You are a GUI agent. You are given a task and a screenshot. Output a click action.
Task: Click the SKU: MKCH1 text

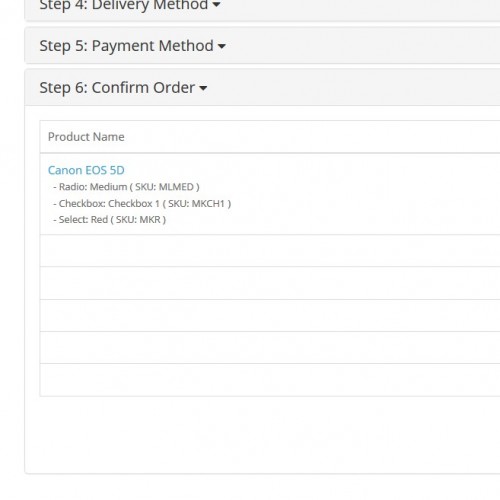[196, 203]
